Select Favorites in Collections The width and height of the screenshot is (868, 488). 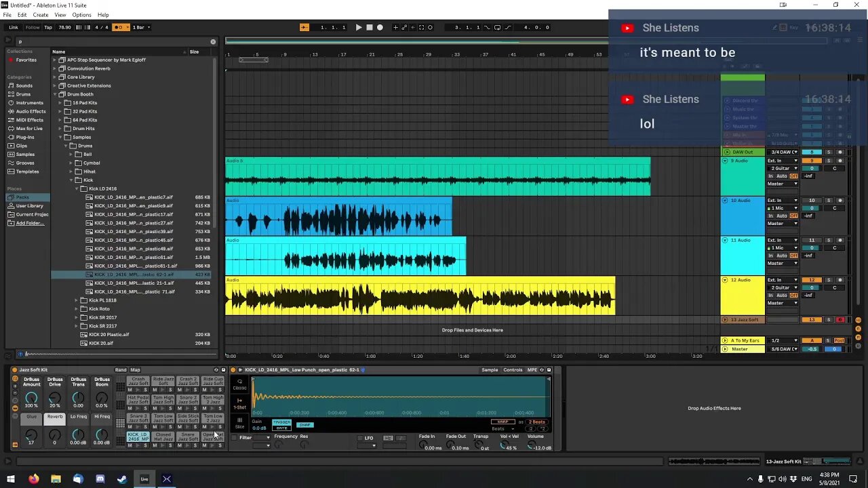pyautogui.click(x=26, y=60)
